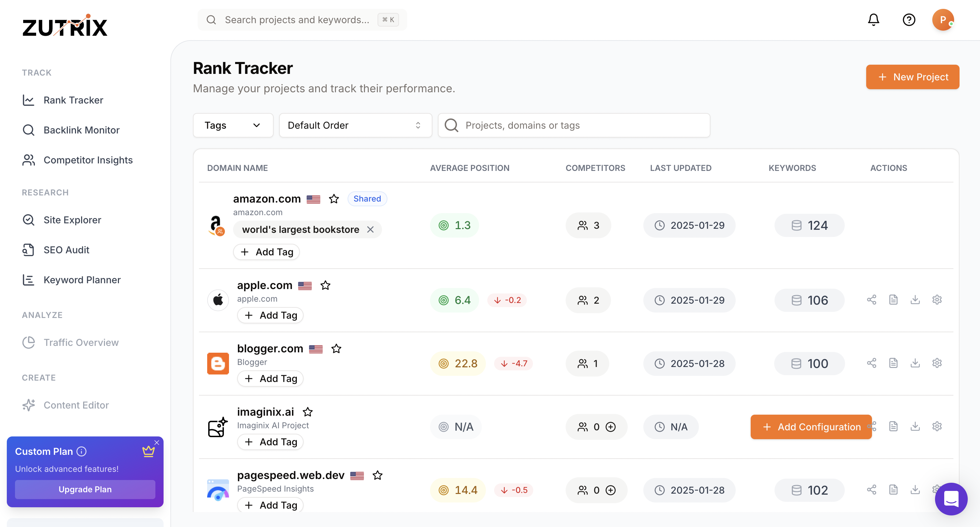The image size is (980, 527).
Task: Share the blogger.com project
Action: (872, 363)
